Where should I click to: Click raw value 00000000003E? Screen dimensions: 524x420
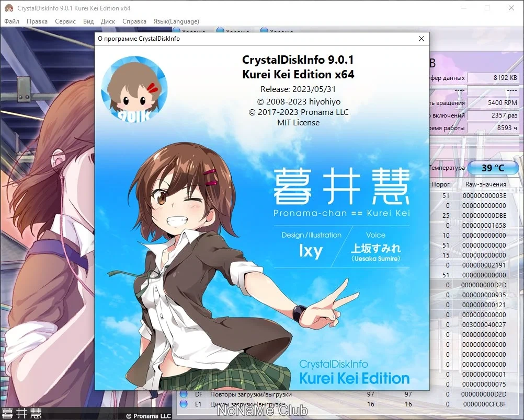pos(484,196)
